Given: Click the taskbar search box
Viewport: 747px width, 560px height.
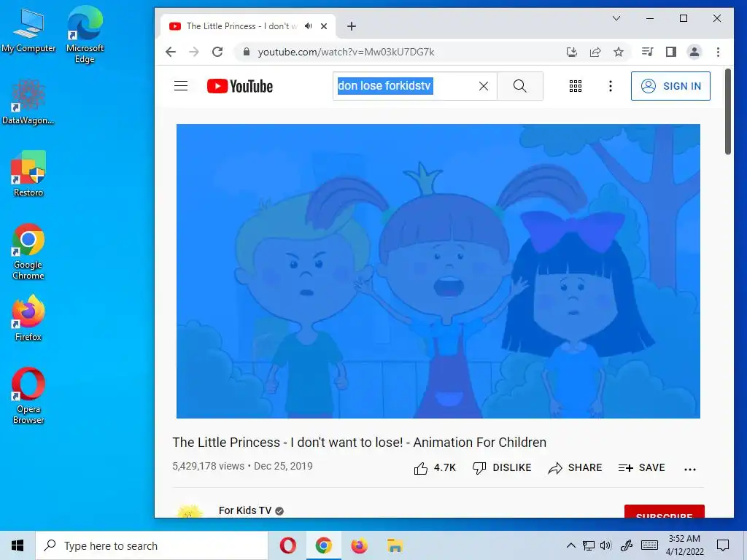Looking at the screenshot, I should pyautogui.click(x=152, y=545).
